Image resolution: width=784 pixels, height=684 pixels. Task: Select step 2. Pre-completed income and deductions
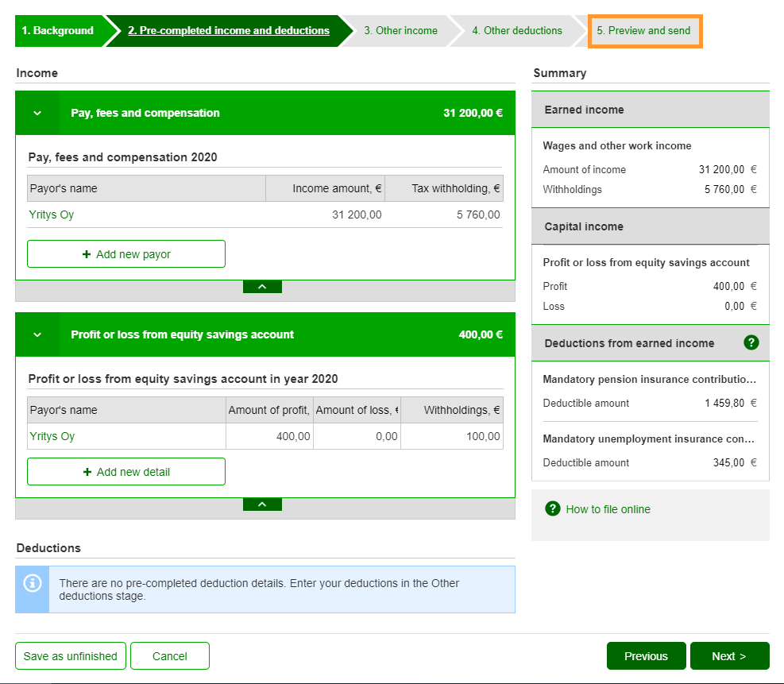229,31
